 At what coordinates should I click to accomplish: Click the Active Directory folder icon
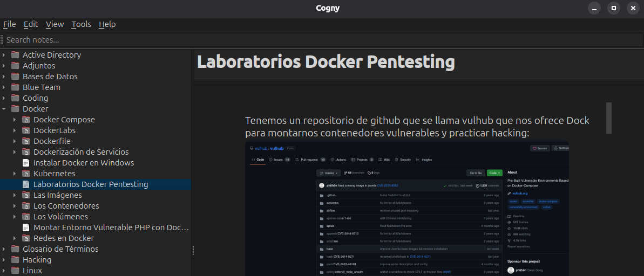(x=15, y=55)
